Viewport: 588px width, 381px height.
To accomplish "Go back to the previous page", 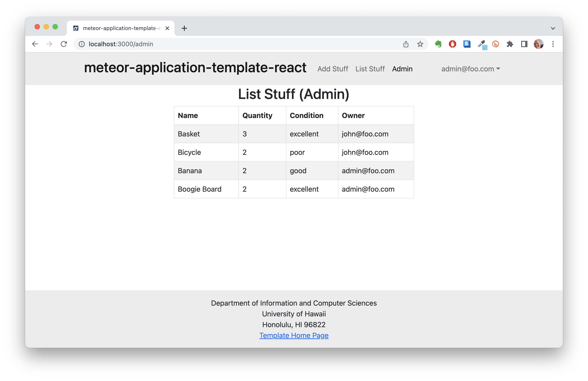I will pyautogui.click(x=35, y=44).
